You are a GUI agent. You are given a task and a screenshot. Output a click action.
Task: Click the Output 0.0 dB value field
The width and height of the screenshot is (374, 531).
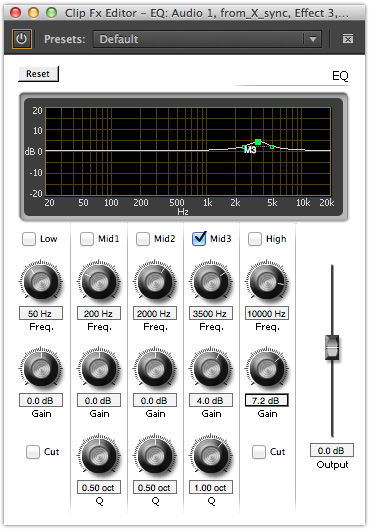332,451
